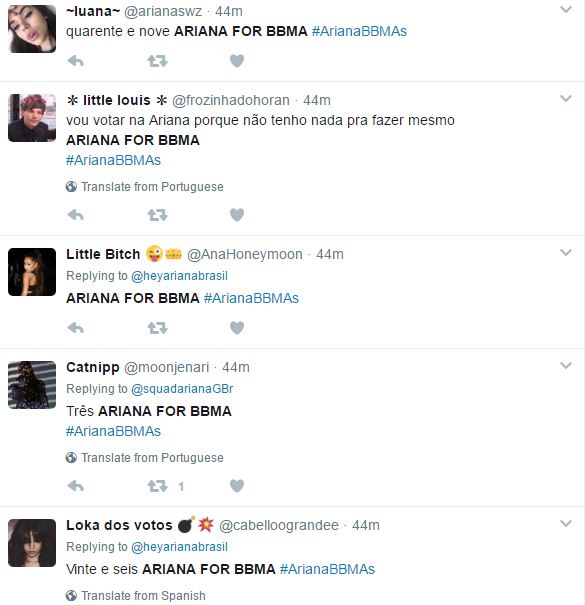This screenshot has width=585, height=605.
Task: Retweet Catnipp's tweet with 1 retweet
Action: [x=157, y=486]
